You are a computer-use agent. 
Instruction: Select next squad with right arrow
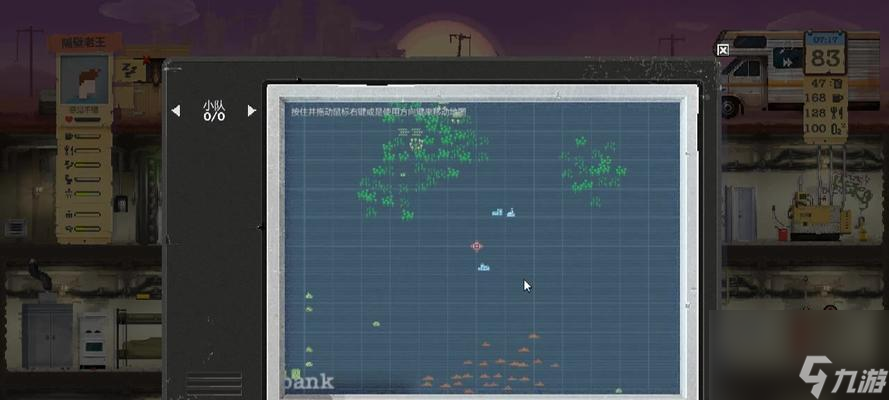(252, 110)
